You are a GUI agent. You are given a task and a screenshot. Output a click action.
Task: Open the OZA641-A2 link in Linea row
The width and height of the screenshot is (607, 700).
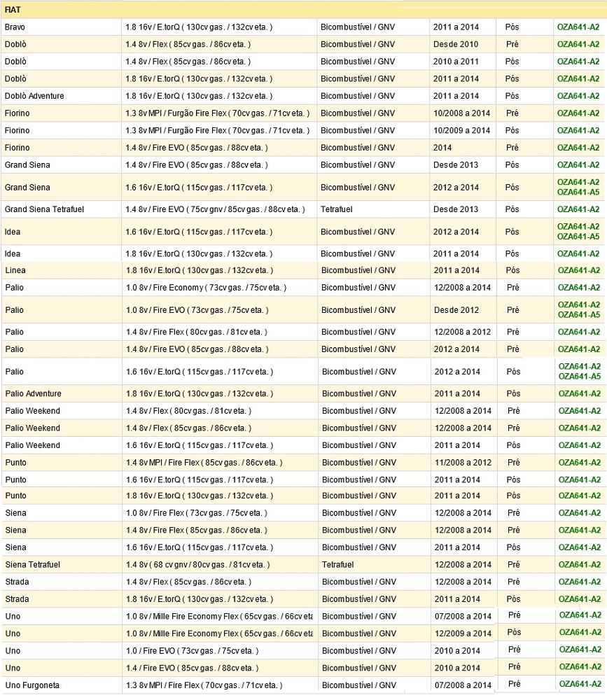[x=578, y=270]
